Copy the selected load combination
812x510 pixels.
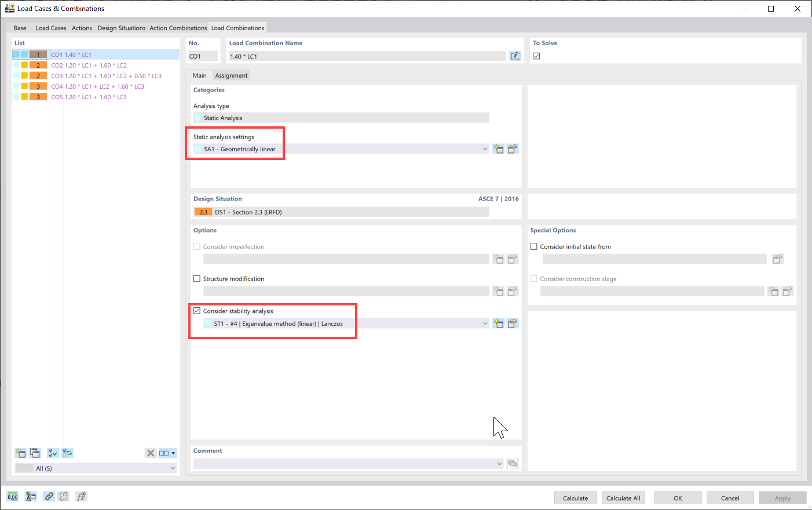click(35, 453)
